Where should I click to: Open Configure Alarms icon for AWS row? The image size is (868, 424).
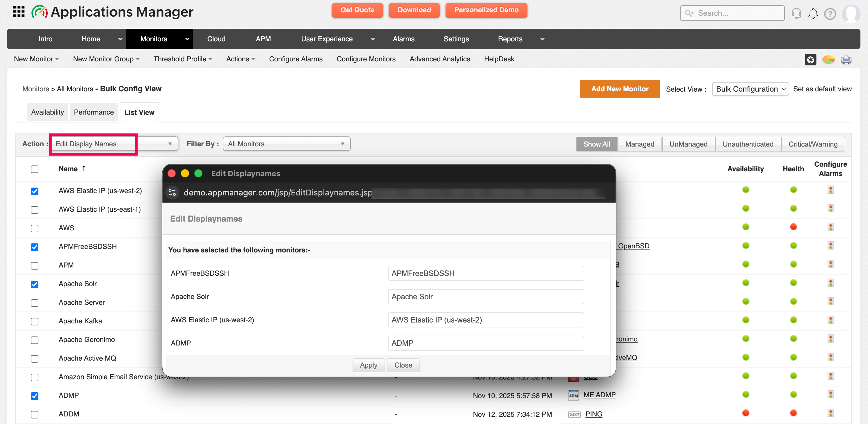tap(830, 227)
